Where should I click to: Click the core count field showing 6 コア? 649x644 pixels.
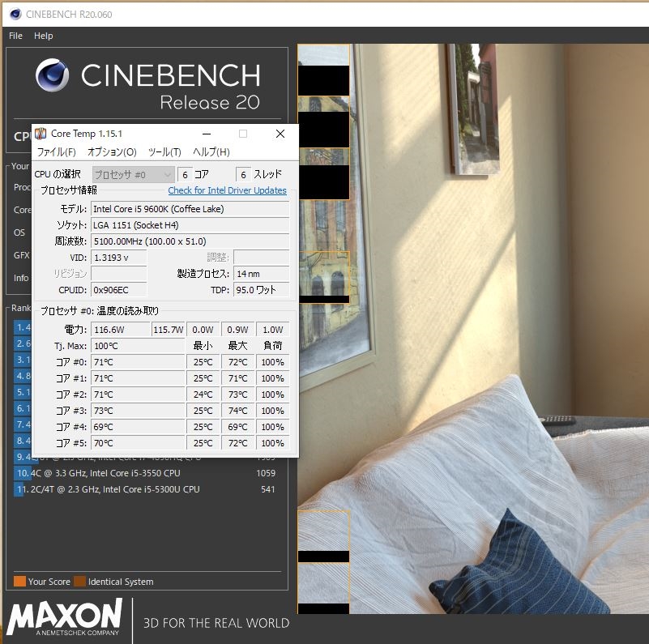click(185, 175)
